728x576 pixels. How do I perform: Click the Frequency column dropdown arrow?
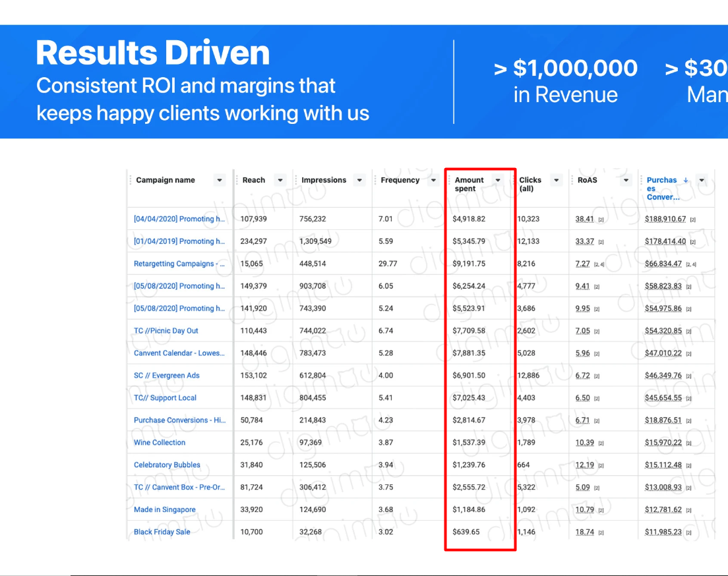tap(433, 181)
